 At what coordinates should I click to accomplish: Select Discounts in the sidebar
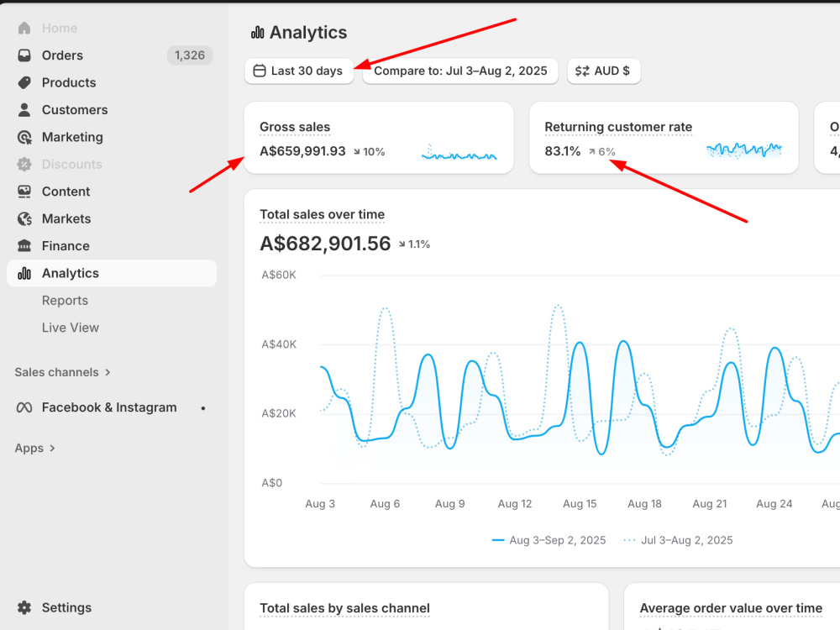tap(112, 165)
